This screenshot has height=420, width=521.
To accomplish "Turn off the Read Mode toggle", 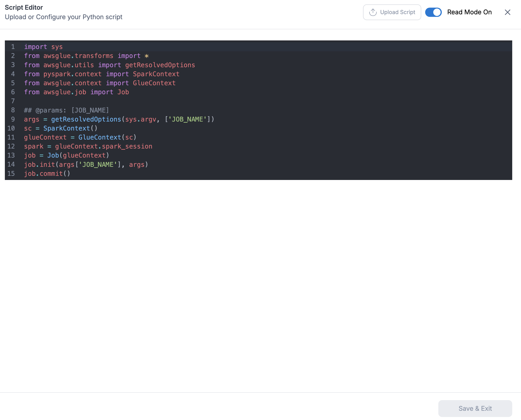I will point(433,12).
